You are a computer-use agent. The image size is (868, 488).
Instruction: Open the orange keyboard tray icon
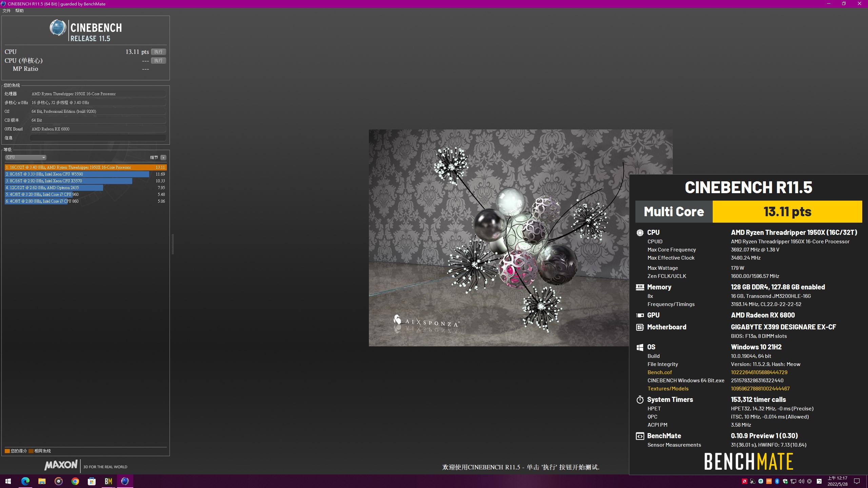coord(769,481)
